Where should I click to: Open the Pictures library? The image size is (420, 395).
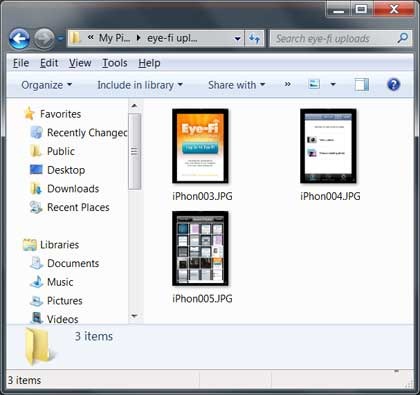click(65, 301)
